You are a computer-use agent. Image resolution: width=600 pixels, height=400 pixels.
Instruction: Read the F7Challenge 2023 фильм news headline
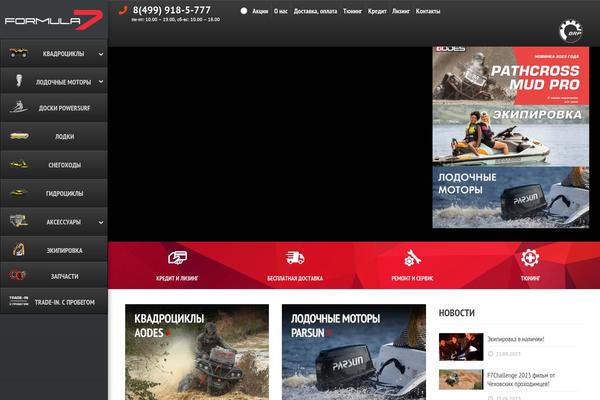(x=521, y=379)
